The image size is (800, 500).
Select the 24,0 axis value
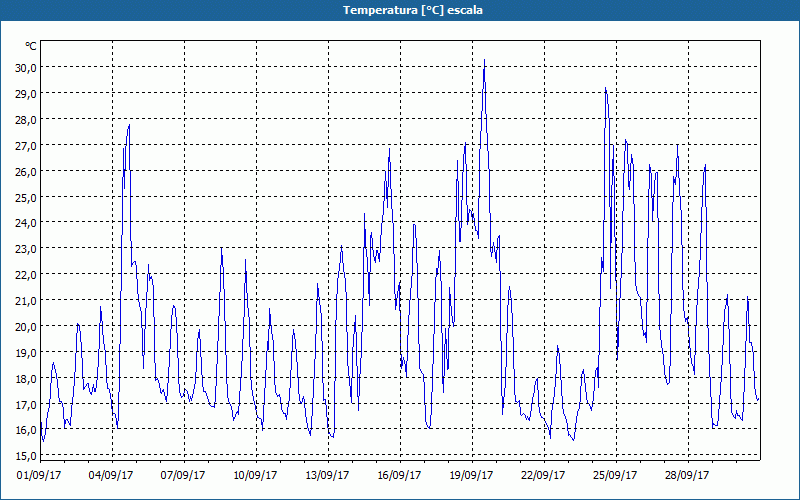pyautogui.click(x=26, y=222)
